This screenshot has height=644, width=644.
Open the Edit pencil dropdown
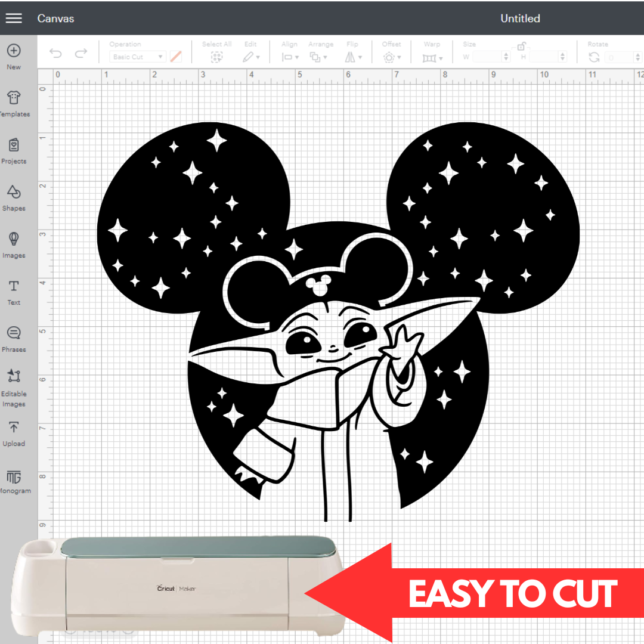click(250, 57)
